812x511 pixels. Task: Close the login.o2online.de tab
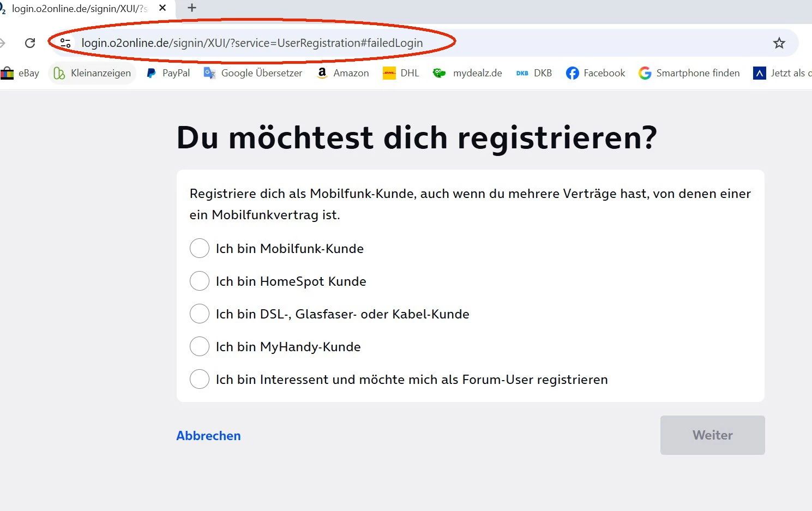tap(163, 8)
